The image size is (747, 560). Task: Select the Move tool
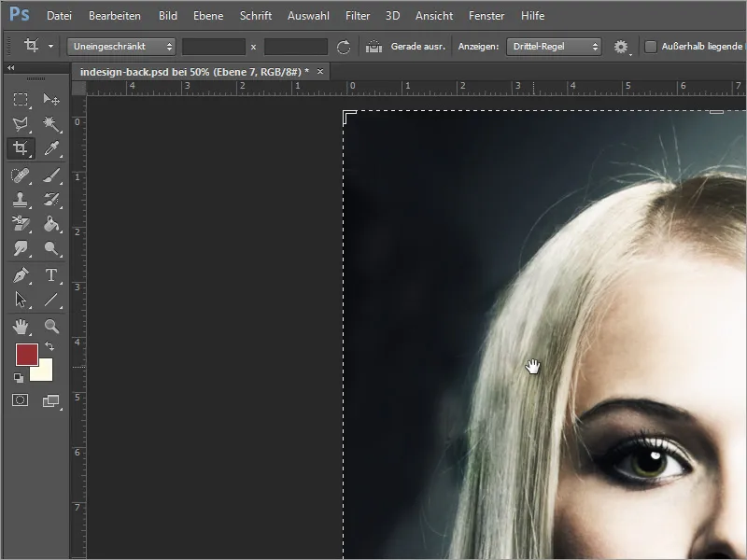(51, 99)
